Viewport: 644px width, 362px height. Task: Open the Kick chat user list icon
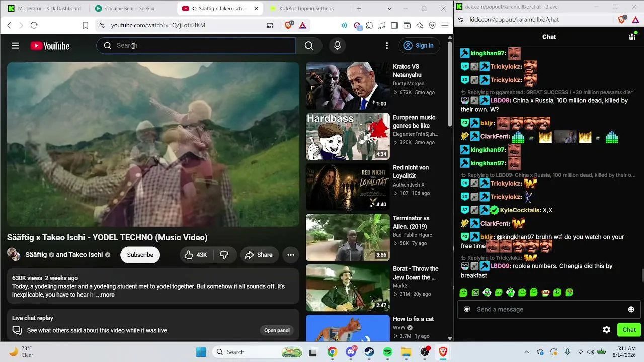[x=632, y=37]
